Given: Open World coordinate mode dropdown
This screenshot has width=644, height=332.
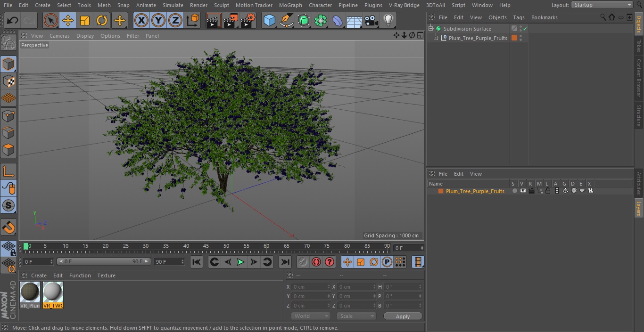Looking at the screenshot, I should [x=310, y=316].
